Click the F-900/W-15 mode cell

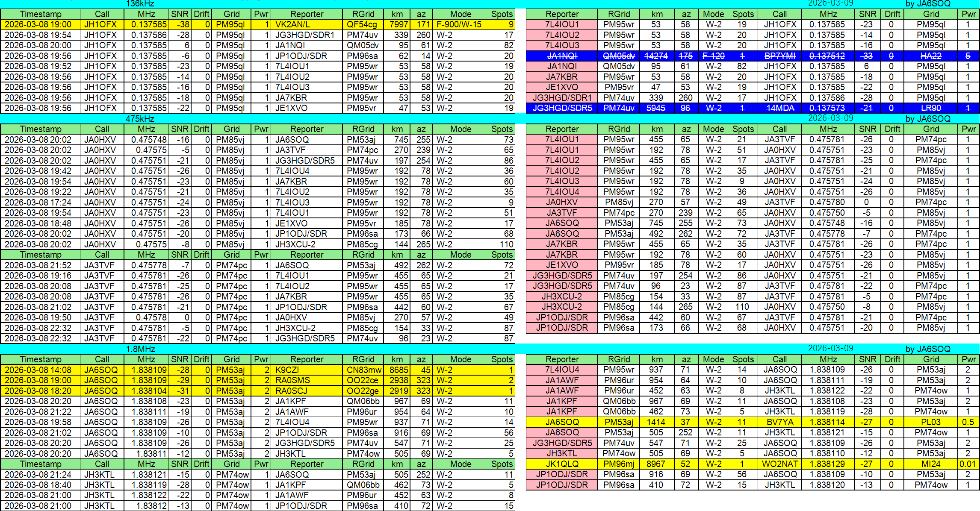(x=460, y=24)
